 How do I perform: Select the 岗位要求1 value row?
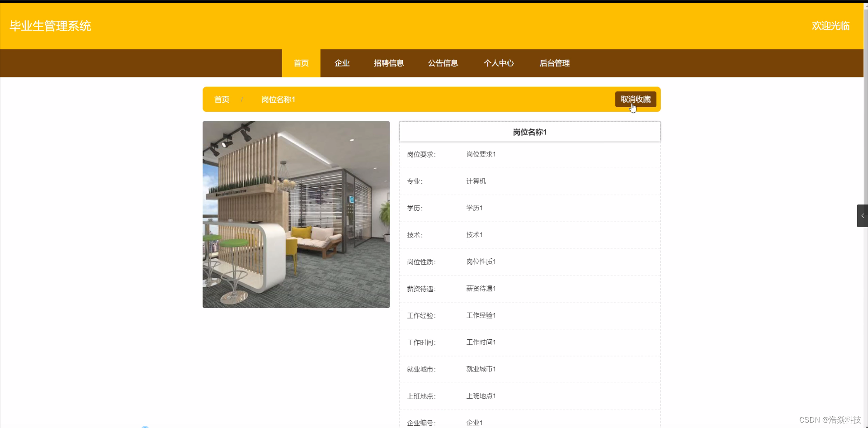[x=481, y=154]
